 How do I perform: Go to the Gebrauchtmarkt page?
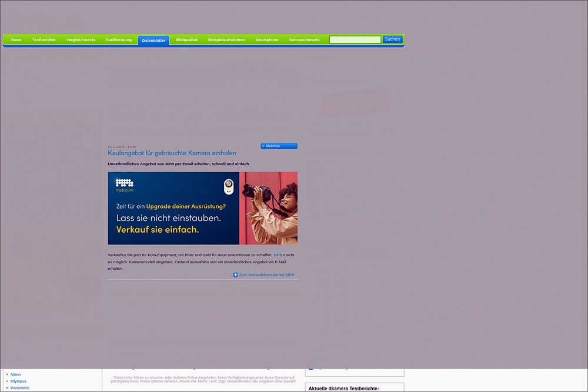click(305, 40)
